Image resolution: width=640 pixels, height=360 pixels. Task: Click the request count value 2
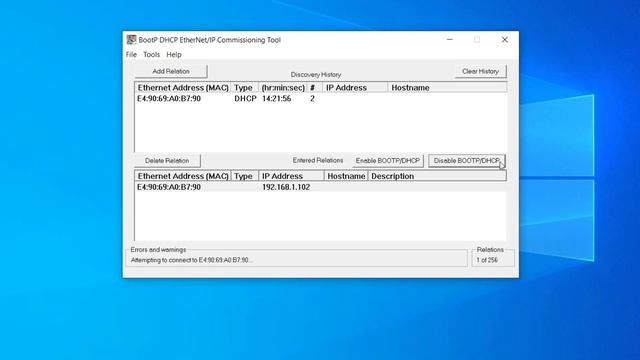tap(312, 99)
